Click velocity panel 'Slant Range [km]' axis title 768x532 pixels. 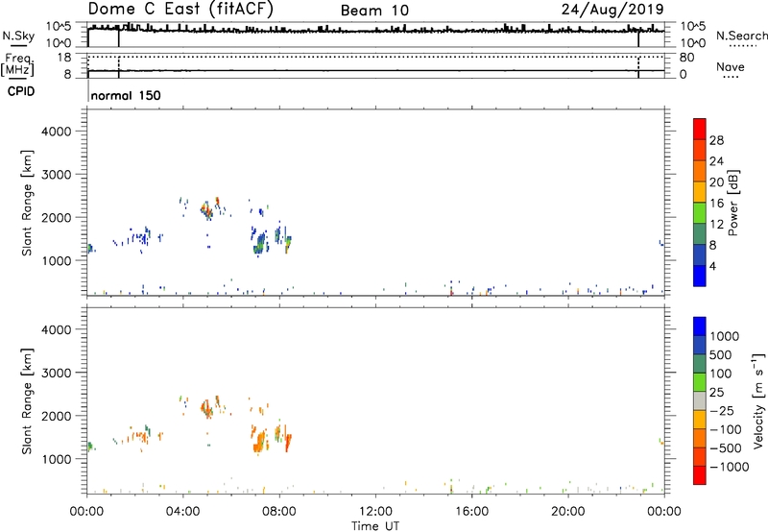click(x=27, y=401)
